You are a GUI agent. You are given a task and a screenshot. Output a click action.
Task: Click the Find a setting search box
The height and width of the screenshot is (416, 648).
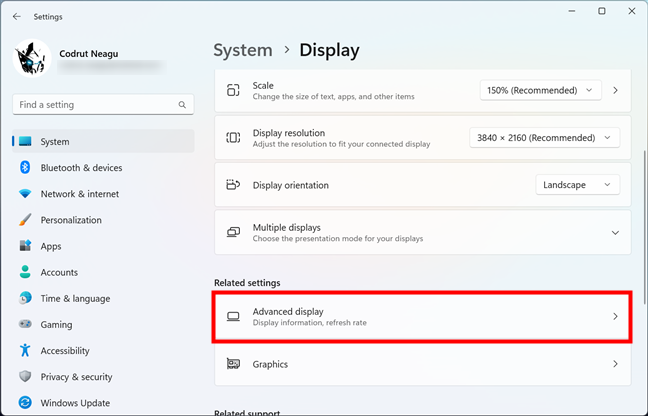coord(103,105)
